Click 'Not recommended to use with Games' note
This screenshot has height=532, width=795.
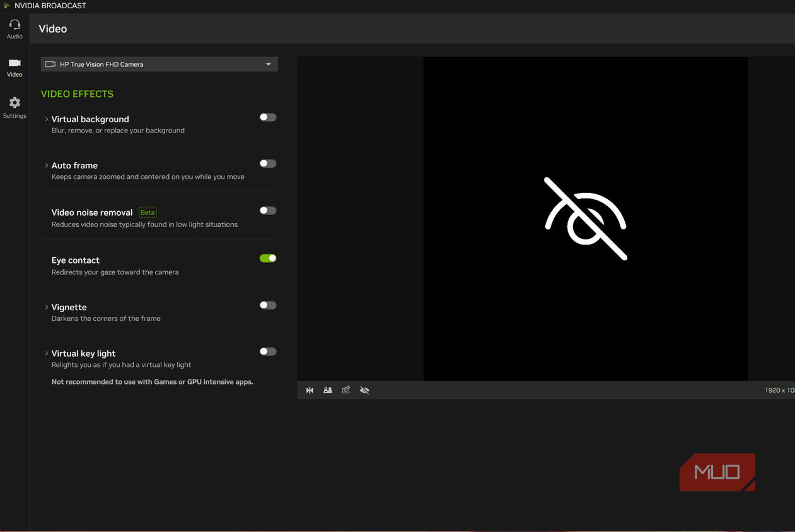pyautogui.click(x=153, y=382)
